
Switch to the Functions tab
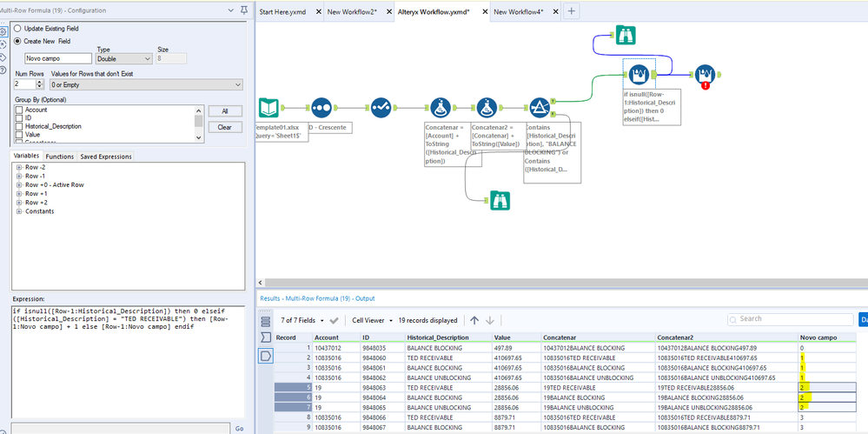pos(60,157)
